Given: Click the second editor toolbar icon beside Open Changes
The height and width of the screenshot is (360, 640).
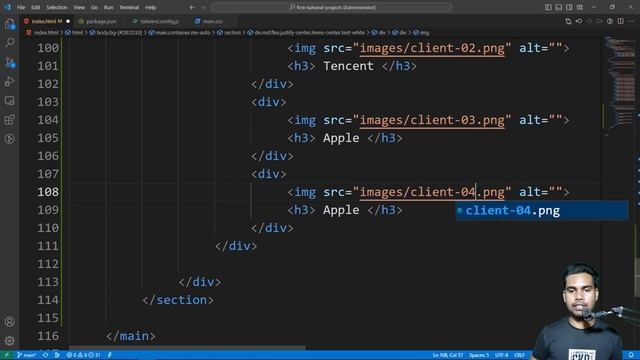Looking at the screenshot, I should 579,21.
